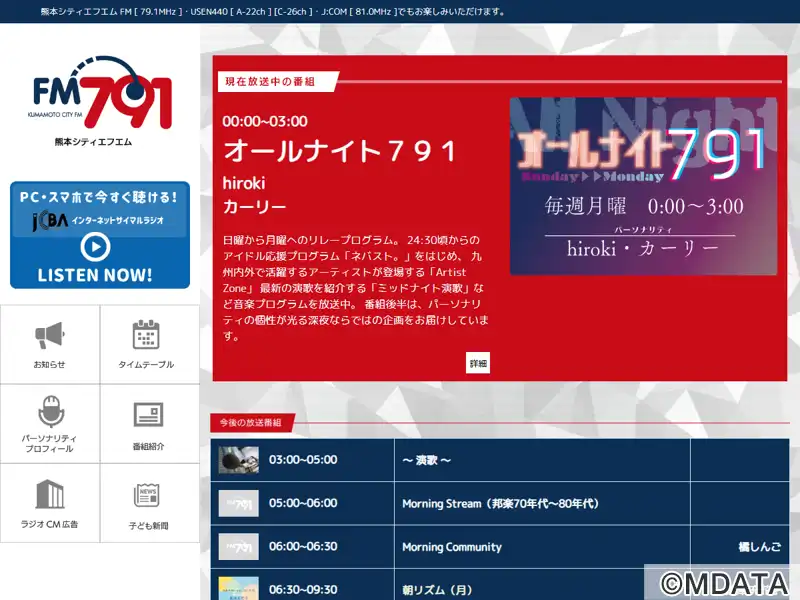Click PC・スマホで今すぐ聴ける! banner heading
The height and width of the screenshot is (600, 800).
pos(98,197)
